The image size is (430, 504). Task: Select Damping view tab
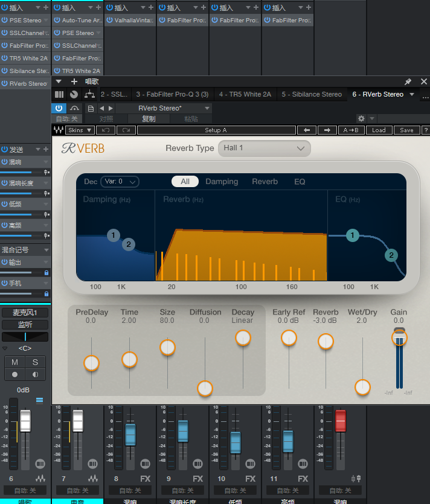(x=222, y=182)
